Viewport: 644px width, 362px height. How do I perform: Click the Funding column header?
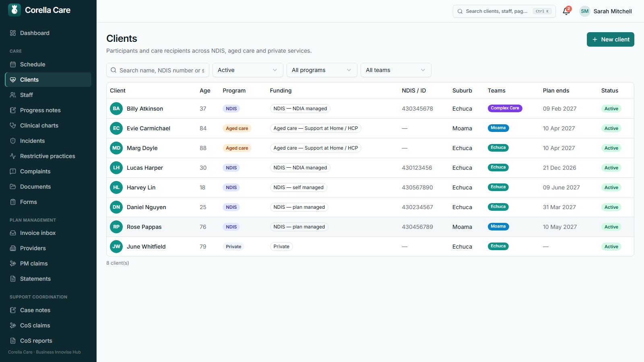[281, 90]
